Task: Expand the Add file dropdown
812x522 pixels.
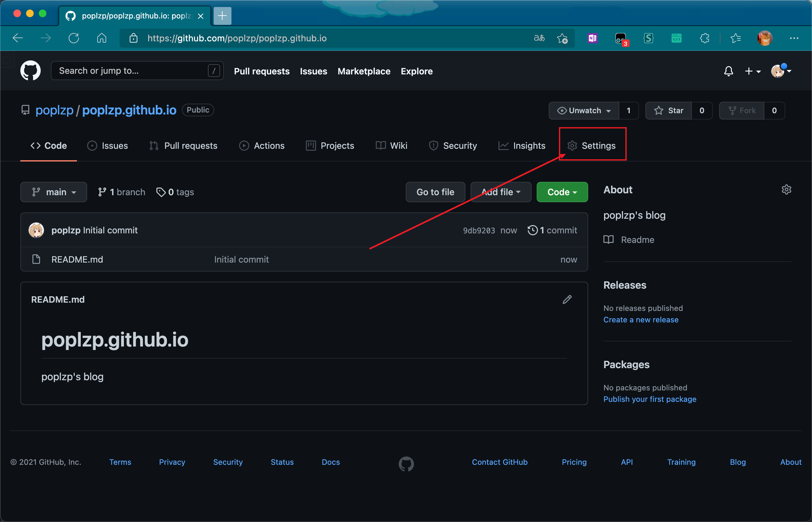Action: click(x=501, y=192)
